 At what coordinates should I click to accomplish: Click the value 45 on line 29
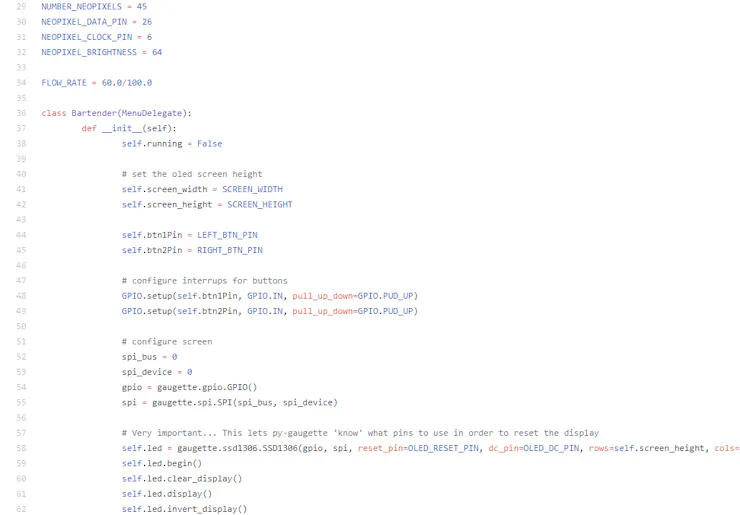pos(142,7)
